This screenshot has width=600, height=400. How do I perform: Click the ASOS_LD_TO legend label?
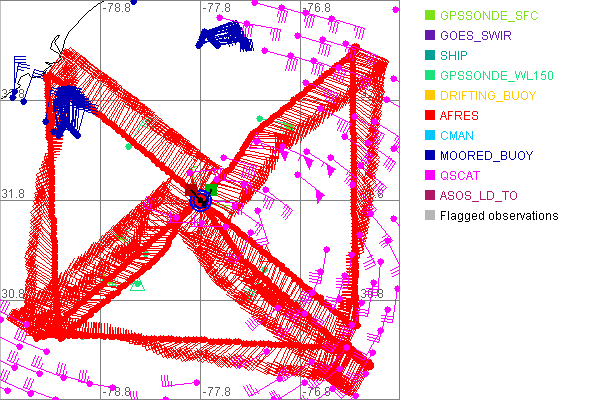479,196
